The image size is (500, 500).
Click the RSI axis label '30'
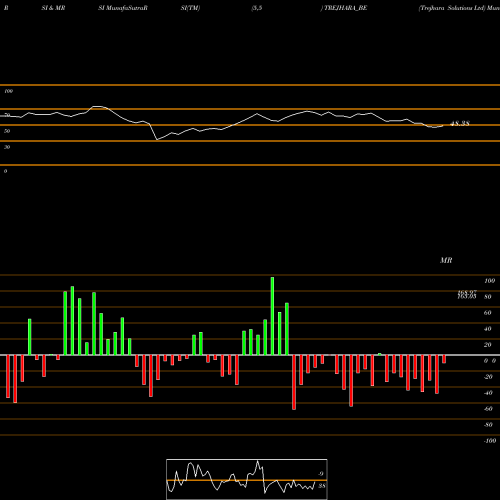7,147
